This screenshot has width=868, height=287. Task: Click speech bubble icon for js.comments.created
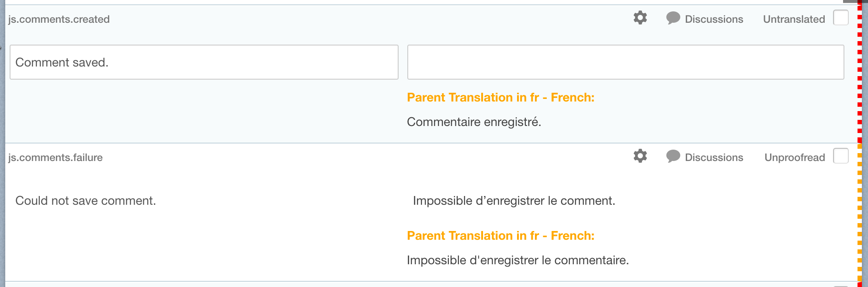point(673,18)
